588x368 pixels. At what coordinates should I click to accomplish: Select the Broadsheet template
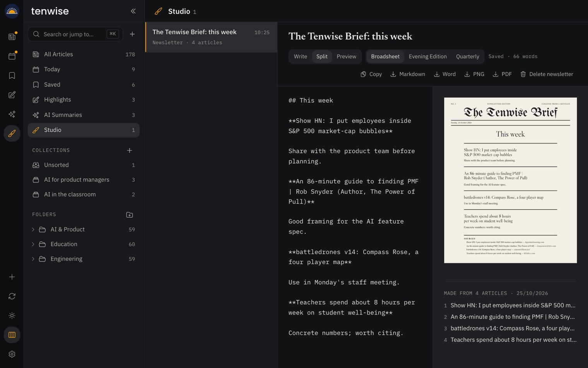point(385,57)
